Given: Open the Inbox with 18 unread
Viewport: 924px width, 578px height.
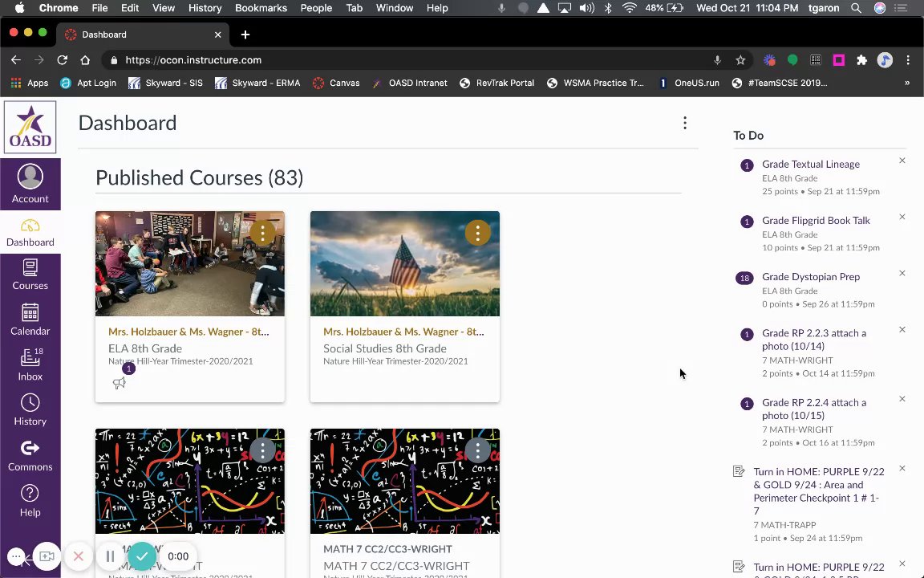Looking at the screenshot, I should [x=30, y=364].
